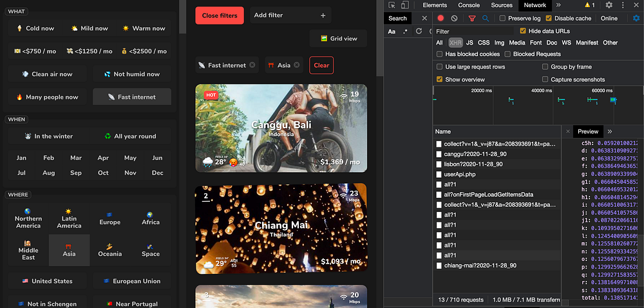Open blue network settings gear
This screenshot has height=308, width=644.
pyautogui.click(x=636, y=18)
